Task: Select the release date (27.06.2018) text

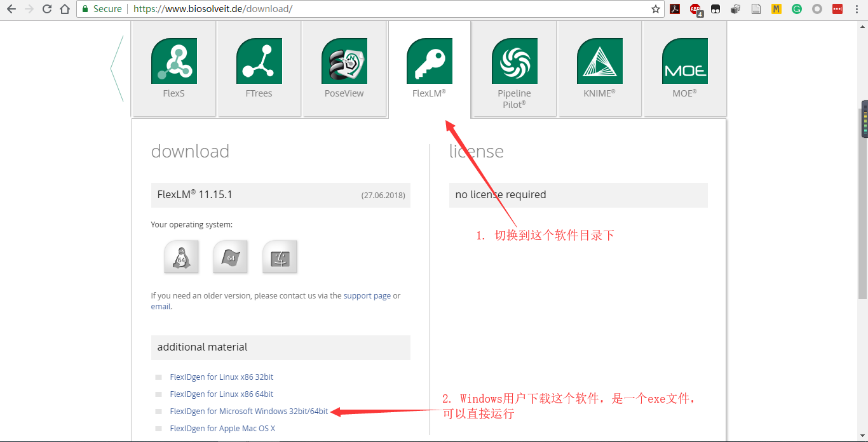Action: [383, 195]
